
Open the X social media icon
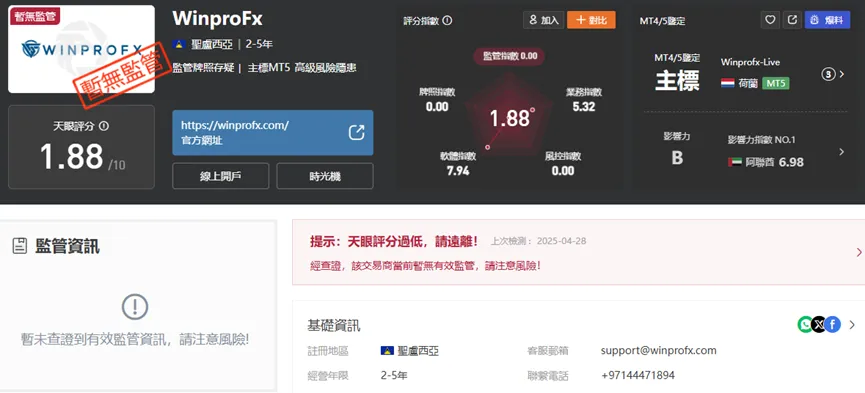tap(819, 325)
